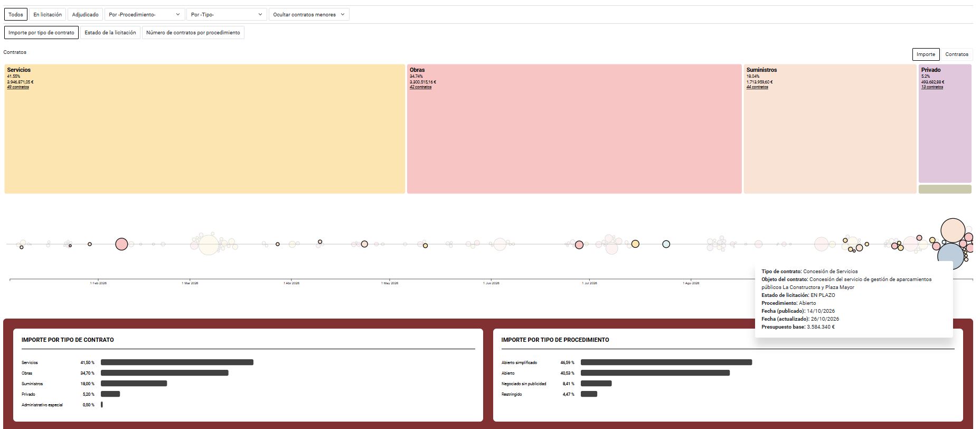Click the IMPORTE POR TIPO DE PROCEDIMIENTO heading
The height and width of the screenshot is (429, 980).
coord(555,340)
